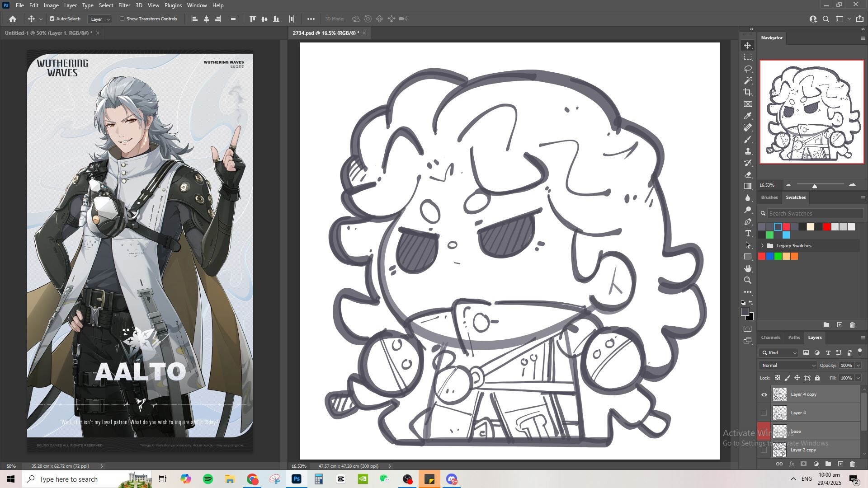Screen dimensions: 868x488
Task: Select the Path Selection tool
Action: click(748, 245)
